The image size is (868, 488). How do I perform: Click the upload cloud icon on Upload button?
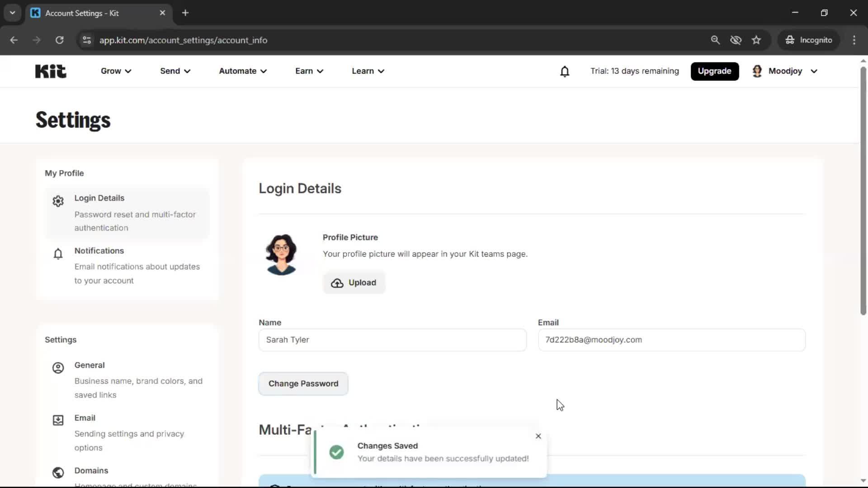point(338,283)
